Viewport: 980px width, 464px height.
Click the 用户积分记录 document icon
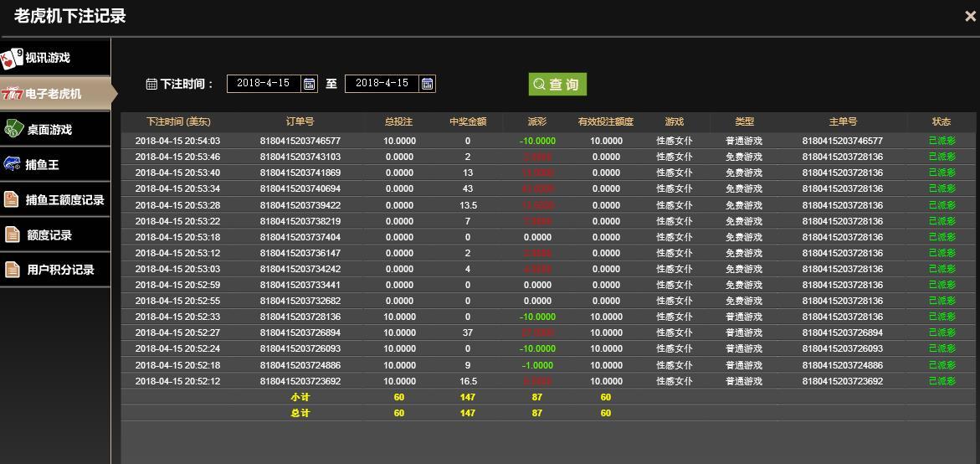(12, 270)
